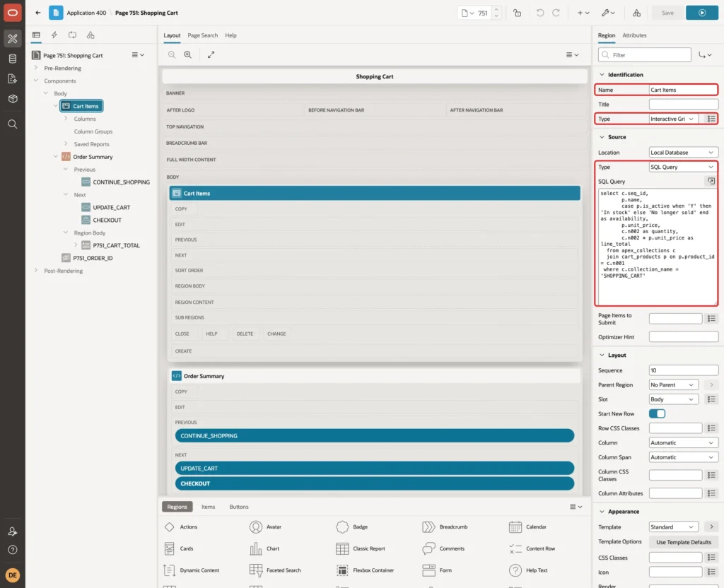The height and width of the screenshot is (588, 724).
Task: Select the CHECKOUT button in layout
Action: [x=375, y=483]
